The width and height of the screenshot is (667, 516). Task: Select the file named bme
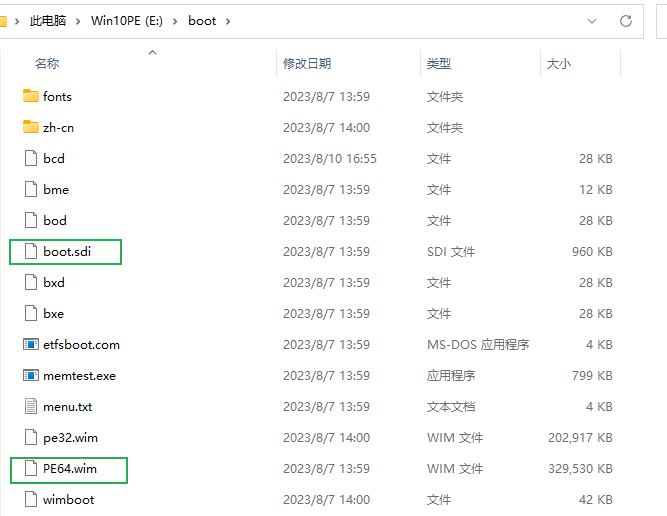[56, 190]
